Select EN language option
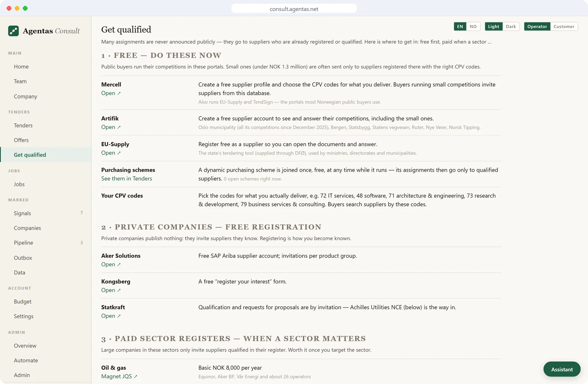 click(460, 26)
